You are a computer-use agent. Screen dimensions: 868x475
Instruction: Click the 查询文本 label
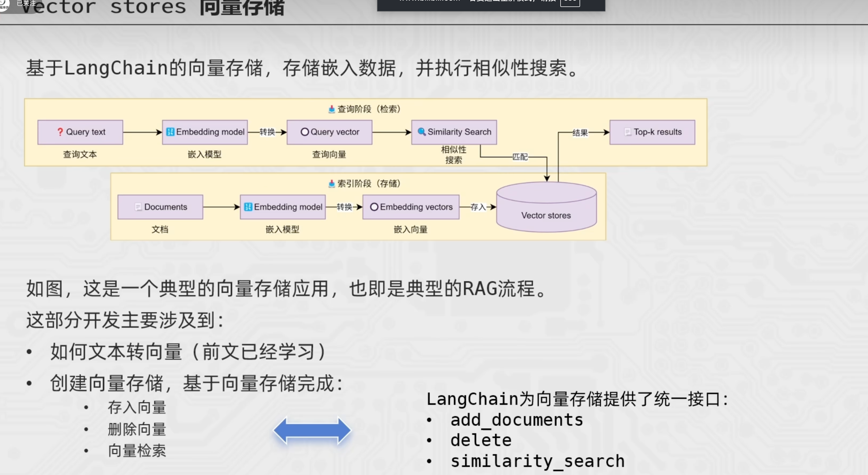pos(80,154)
